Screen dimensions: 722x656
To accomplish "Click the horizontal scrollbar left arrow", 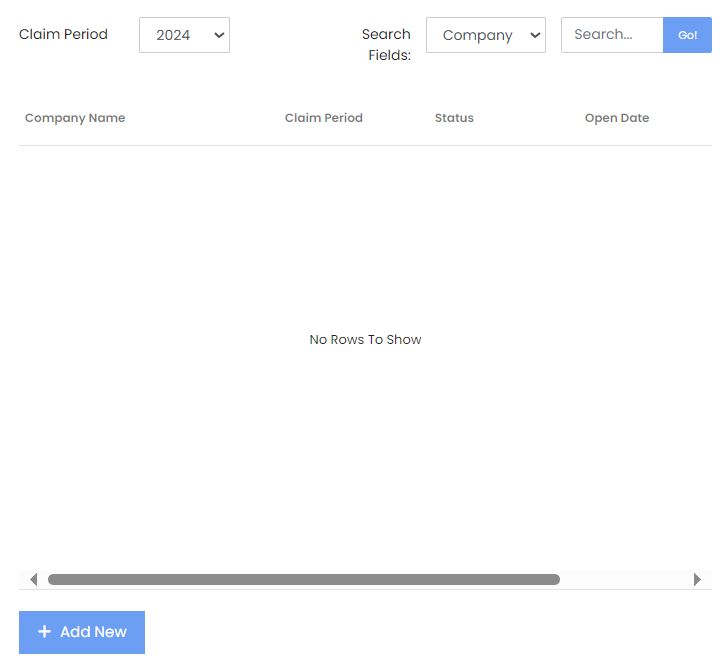I will (x=33, y=579).
